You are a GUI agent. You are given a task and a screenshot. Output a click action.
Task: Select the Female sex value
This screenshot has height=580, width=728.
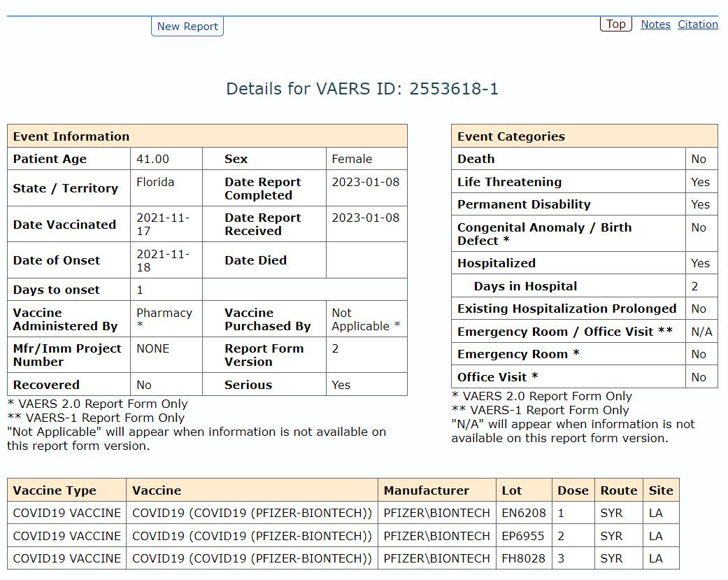(352, 159)
